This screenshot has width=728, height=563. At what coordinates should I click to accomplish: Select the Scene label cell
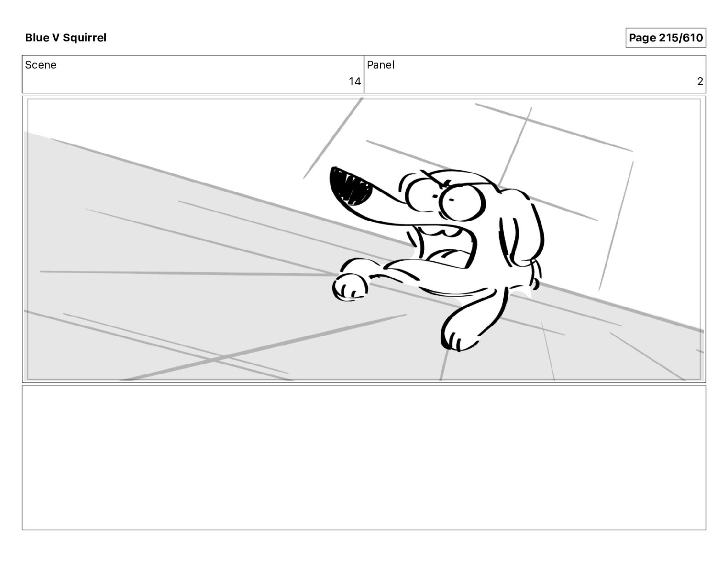point(193,74)
